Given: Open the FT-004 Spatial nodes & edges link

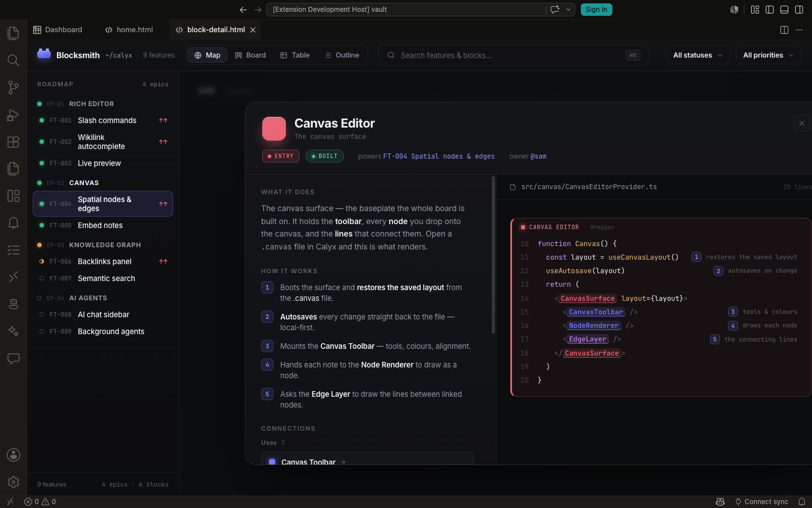Looking at the screenshot, I should 439,156.
